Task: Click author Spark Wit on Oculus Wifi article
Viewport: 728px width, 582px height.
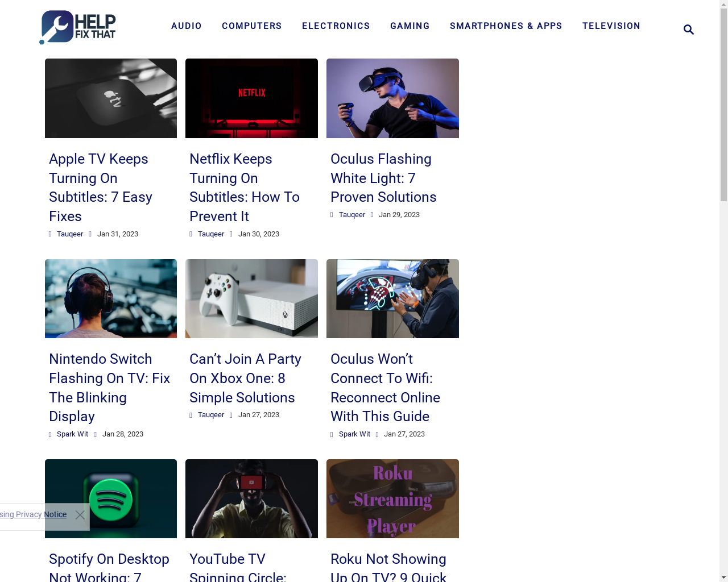Action: tap(354, 434)
